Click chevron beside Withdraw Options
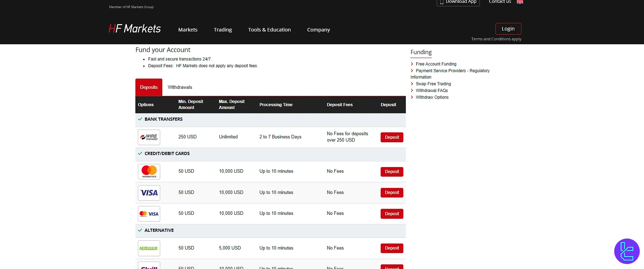644x269 pixels. [x=412, y=97]
